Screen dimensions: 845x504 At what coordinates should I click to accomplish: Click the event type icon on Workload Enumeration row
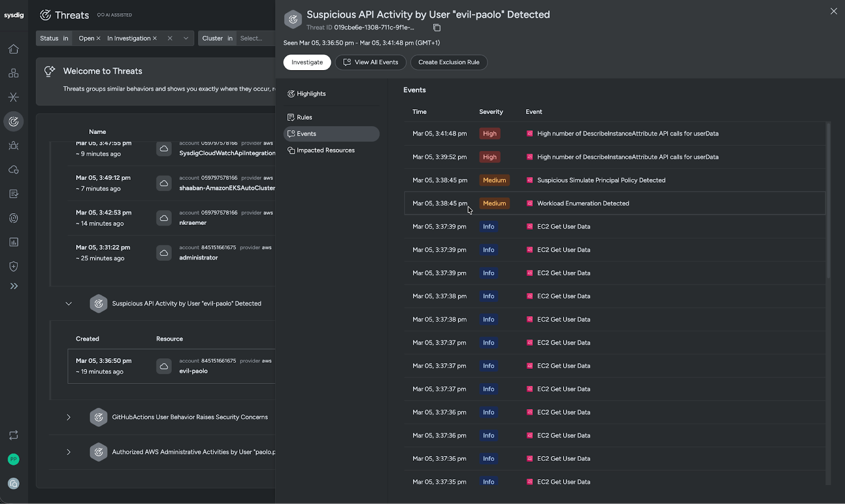(530, 203)
